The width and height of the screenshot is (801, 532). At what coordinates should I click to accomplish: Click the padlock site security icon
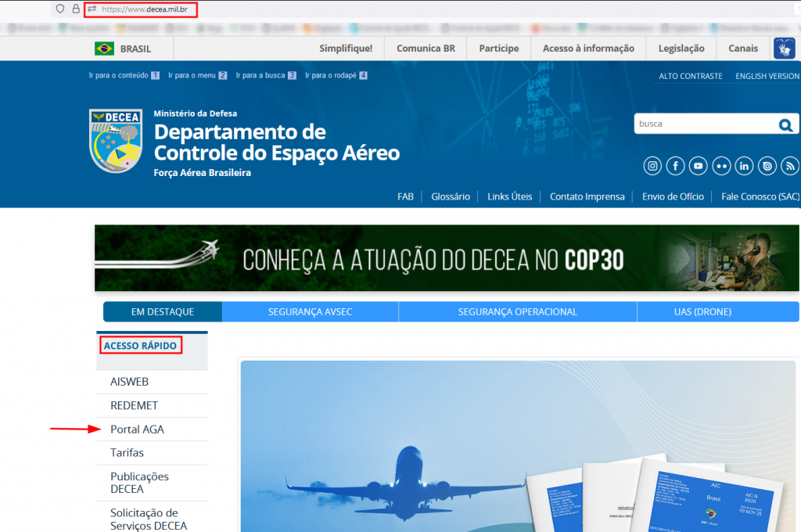pos(76,9)
